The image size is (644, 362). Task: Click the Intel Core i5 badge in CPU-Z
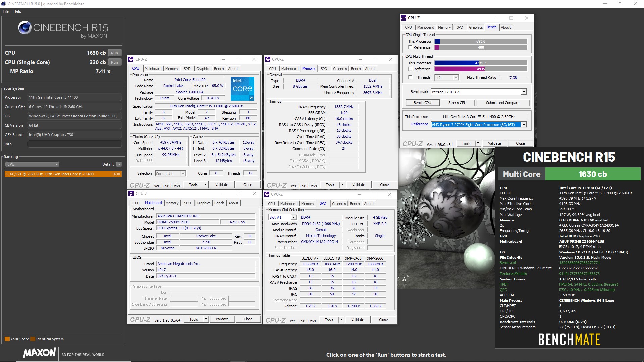(x=243, y=89)
